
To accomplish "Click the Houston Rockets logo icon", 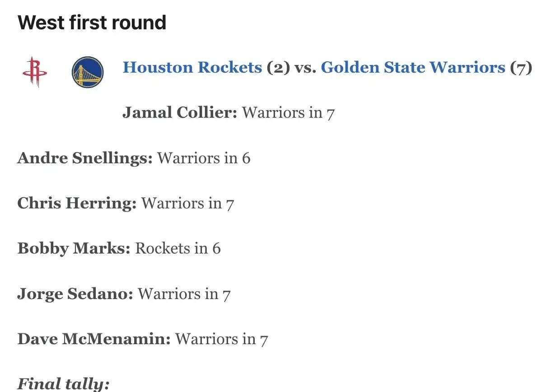I will 34,72.
